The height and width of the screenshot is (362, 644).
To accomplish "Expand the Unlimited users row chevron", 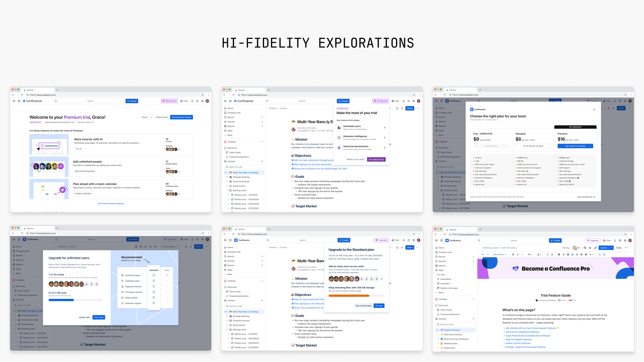I will coord(385,128).
